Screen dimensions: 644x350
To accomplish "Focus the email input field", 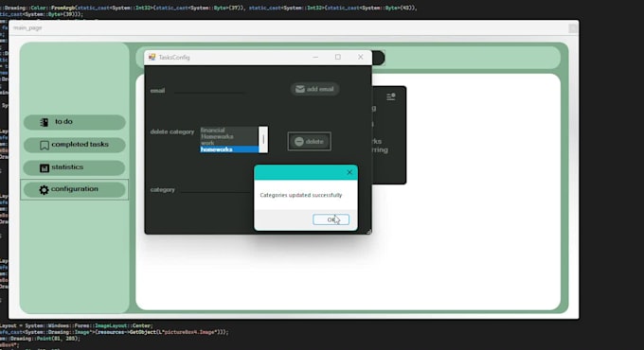I will tap(209, 90).
